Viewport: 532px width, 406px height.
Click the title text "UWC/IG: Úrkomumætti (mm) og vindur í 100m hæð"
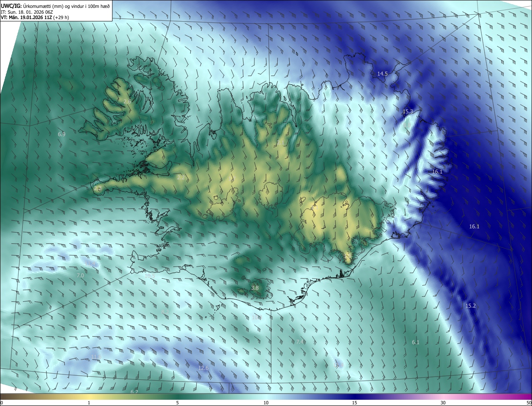point(55,5)
